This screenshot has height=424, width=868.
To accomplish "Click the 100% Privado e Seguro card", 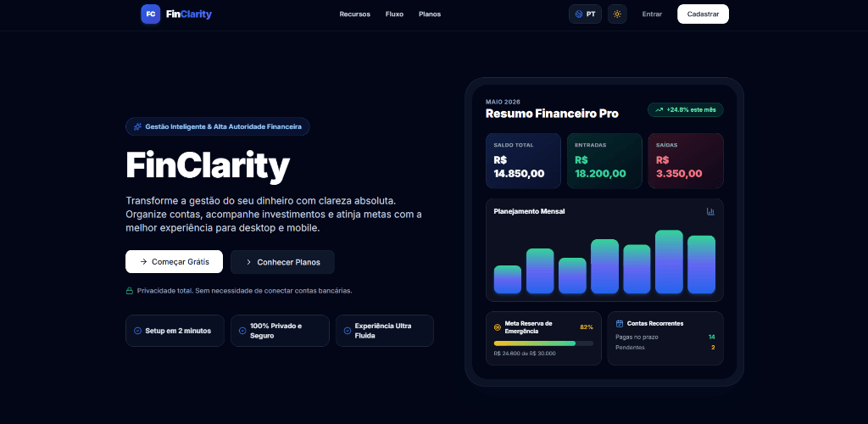I will click(x=280, y=331).
